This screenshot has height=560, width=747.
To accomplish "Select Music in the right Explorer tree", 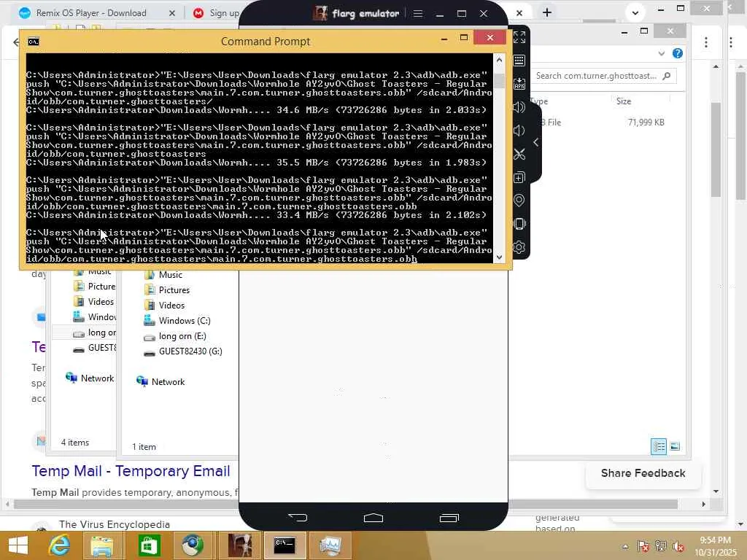I will [x=170, y=275].
